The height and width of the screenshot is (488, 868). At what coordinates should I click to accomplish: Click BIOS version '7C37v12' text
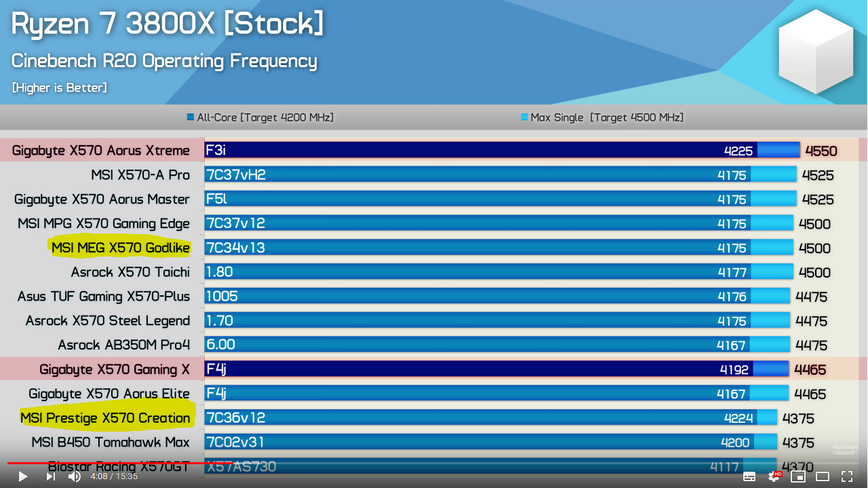tap(235, 223)
